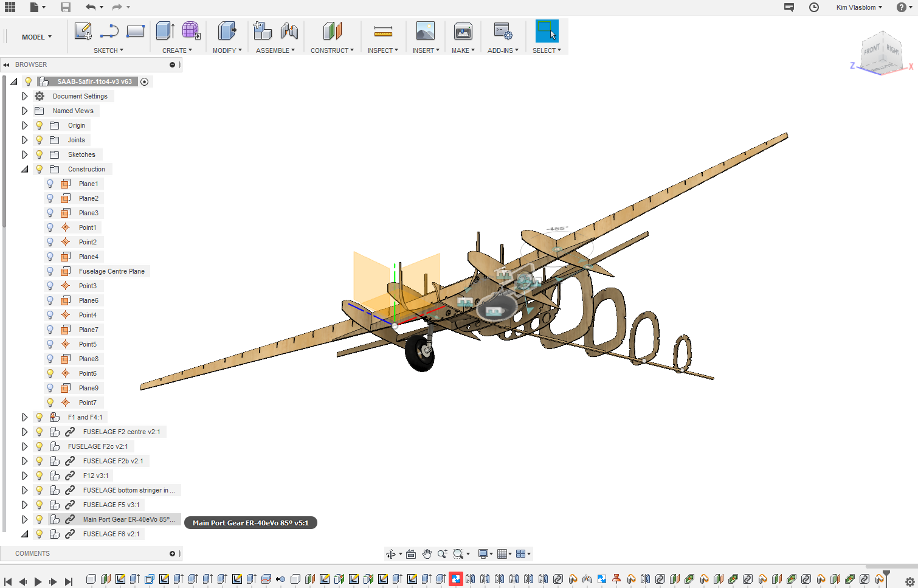The width and height of the screenshot is (918, 588).
Task: Select the Insert image icon
Action: tap(426, 31)
